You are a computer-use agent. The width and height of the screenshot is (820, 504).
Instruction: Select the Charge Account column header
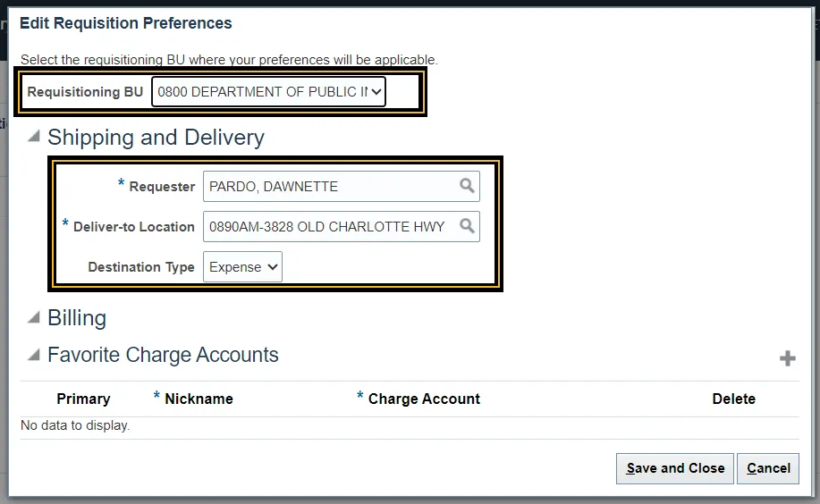pyautogui.click(x=424, y=399)
